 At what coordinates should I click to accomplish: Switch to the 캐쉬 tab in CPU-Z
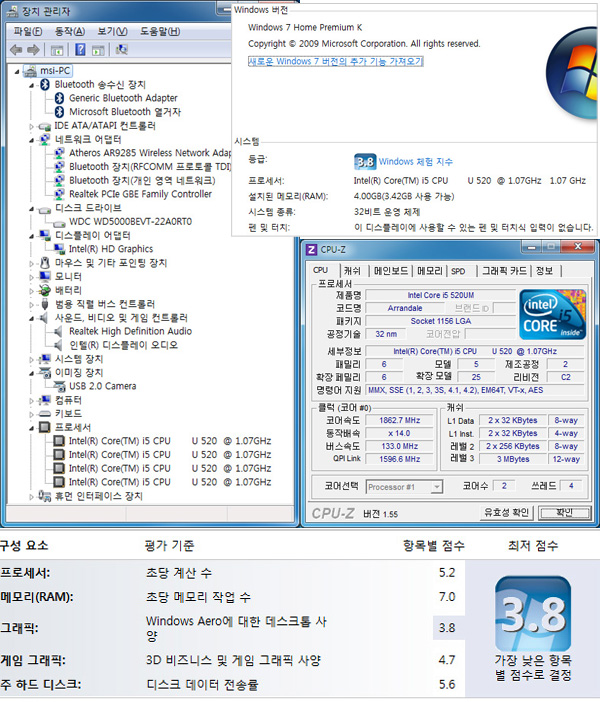coord(352,271)
